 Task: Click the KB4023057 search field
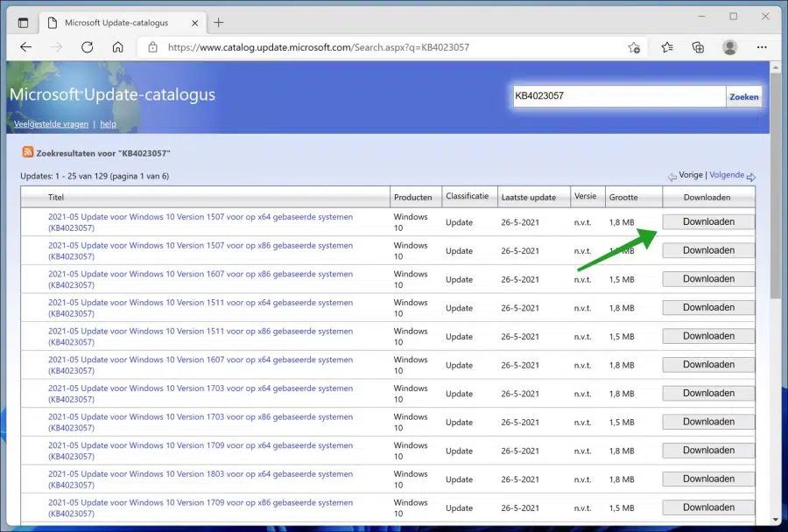pyautogui.click(x=619, y=96)
